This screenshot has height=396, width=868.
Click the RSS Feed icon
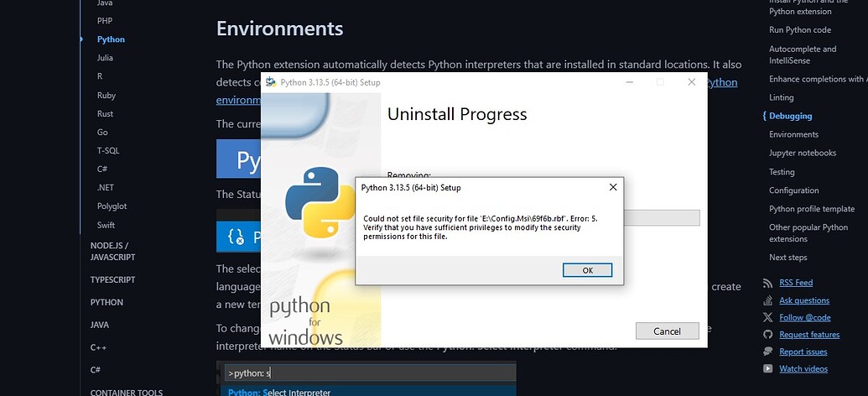coord(768,283)
